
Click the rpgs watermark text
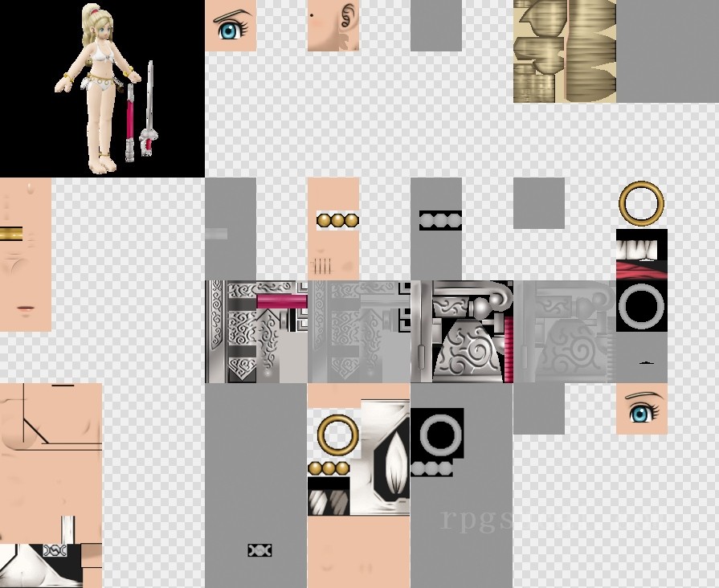476,519
